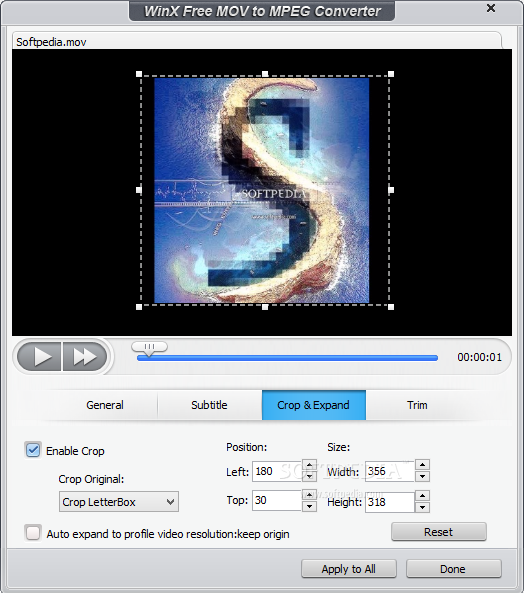Increase the Width value
This screenshot has height=593, width=524.
(422, 465)
